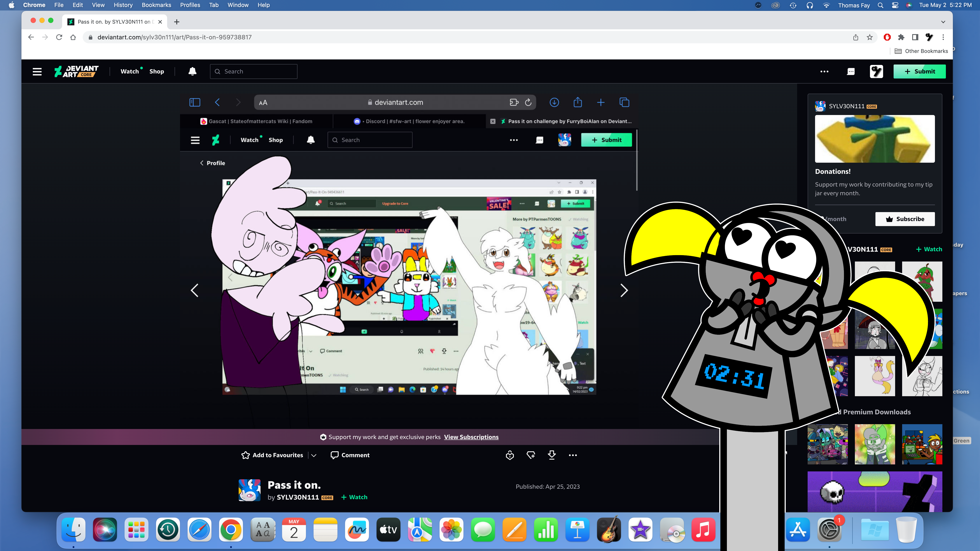Watch SYLV30N111 below the title

coord(354,497)
